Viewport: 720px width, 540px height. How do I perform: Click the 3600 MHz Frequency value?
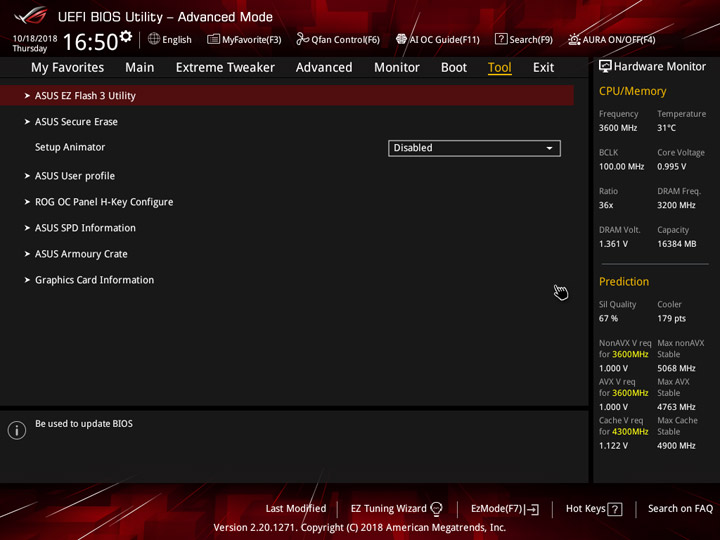[618, 128]
